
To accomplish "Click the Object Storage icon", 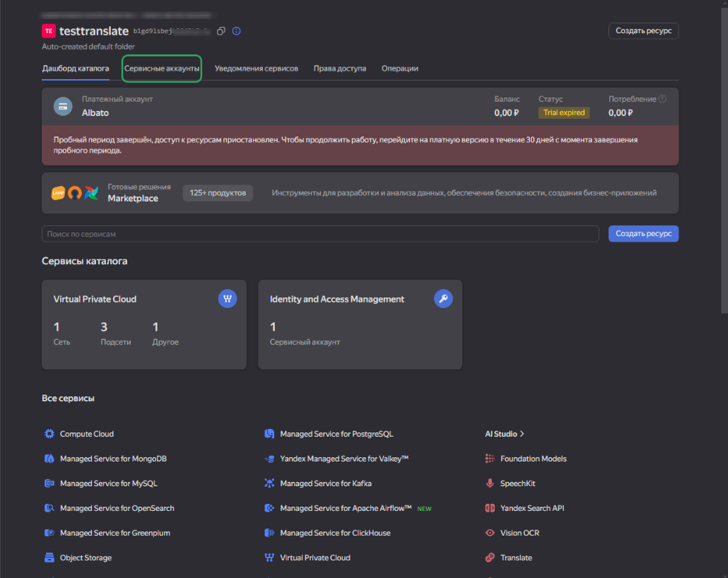I will point(49,558).
